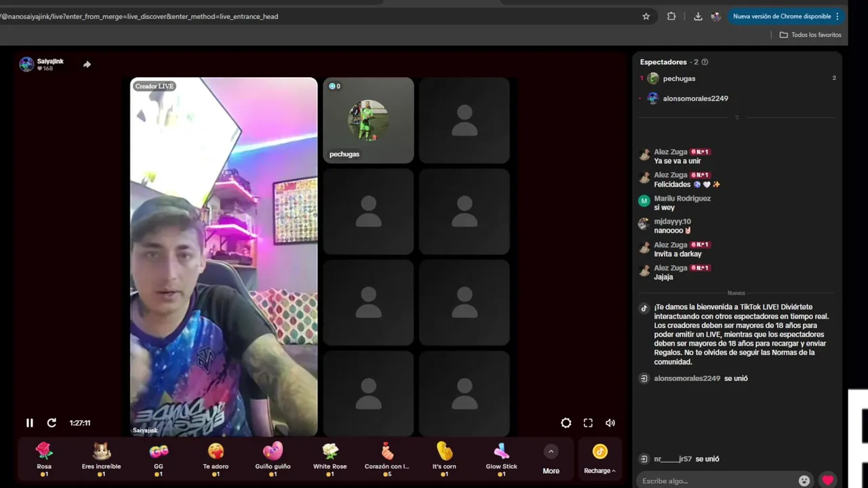Click the Saiyajink name in header

pos(50,61)
